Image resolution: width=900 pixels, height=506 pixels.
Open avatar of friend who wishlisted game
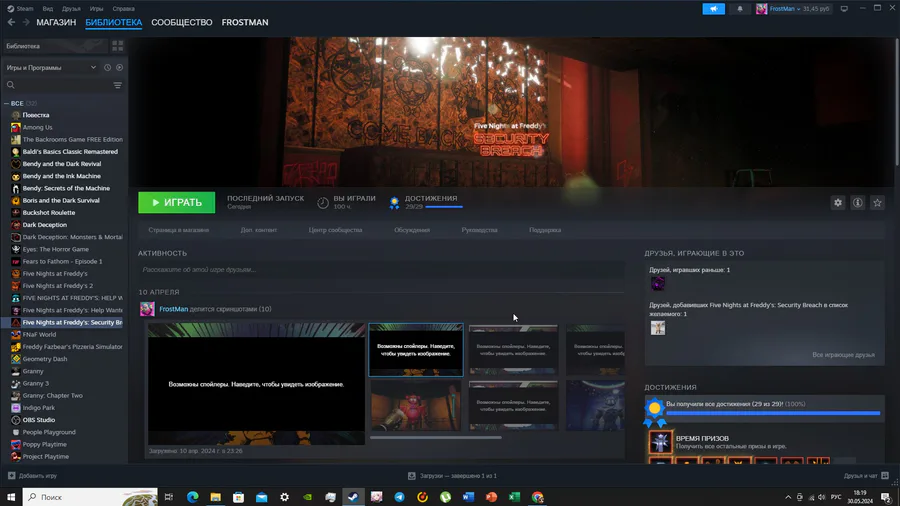point(658,328)
